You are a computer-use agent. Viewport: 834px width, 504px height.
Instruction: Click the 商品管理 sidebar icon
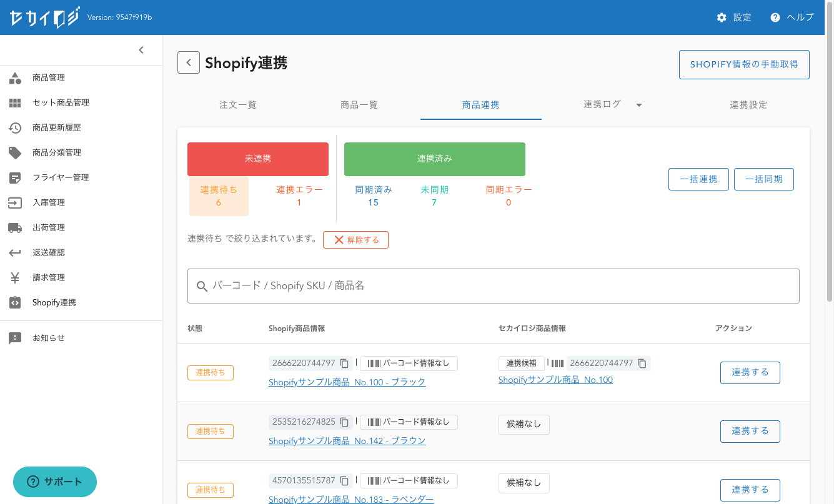[15, 78]
